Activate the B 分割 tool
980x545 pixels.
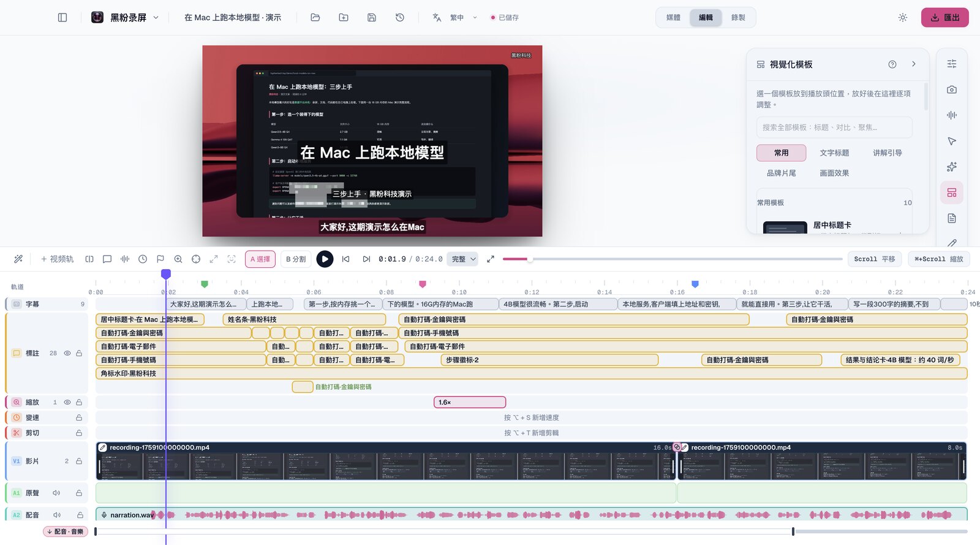pos(296,259)
